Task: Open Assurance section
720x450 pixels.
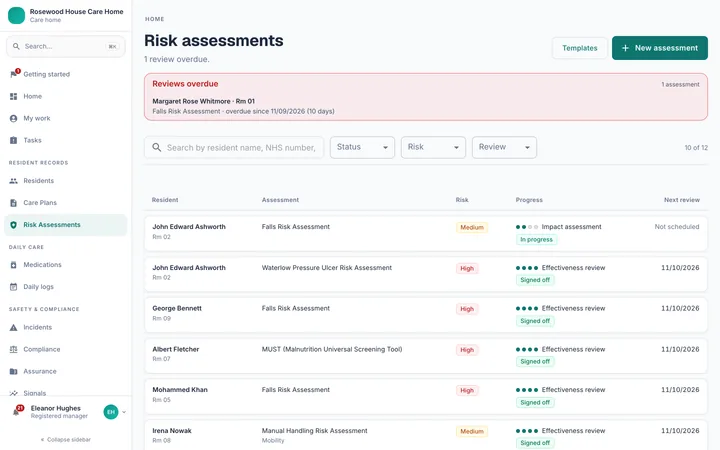Action: (66, 371)
